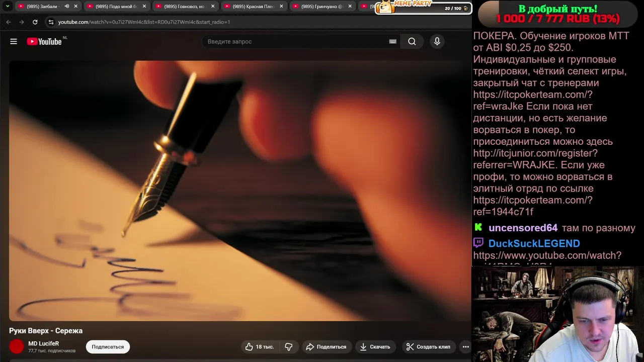Open the YouTube hamburger guide menu

14,42
